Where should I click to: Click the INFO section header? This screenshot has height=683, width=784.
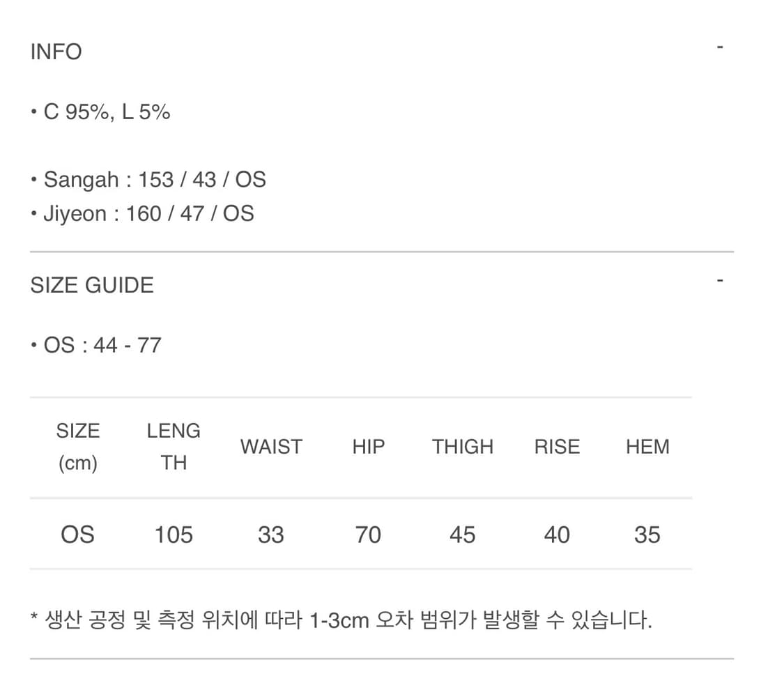(56, 51)
